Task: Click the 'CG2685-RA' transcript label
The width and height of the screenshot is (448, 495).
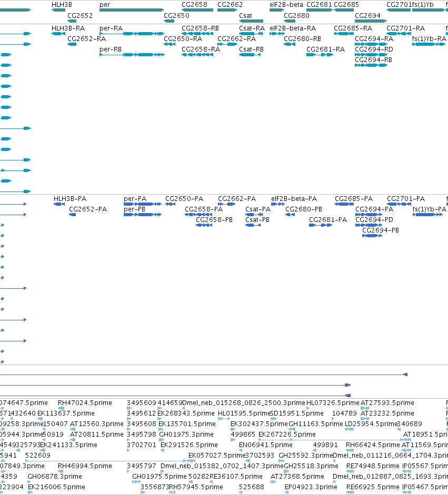Action: coord(353,28)
